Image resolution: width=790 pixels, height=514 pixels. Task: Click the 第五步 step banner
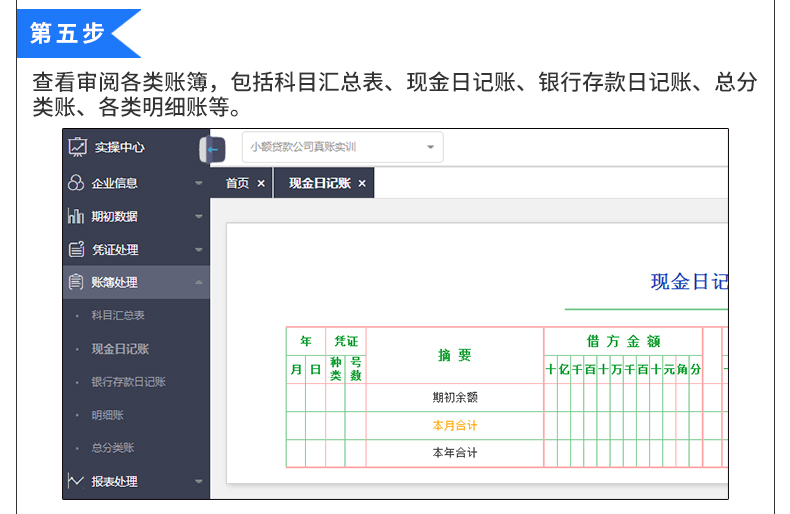(x=79, y=33)
